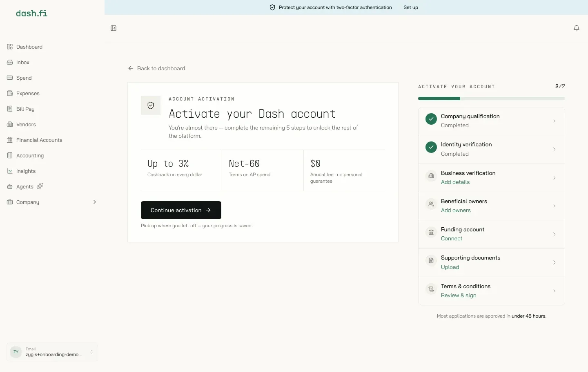This screenshot has width=588, height=372.
Task: Click the green check on Identity verification
Action: (431, 147)
